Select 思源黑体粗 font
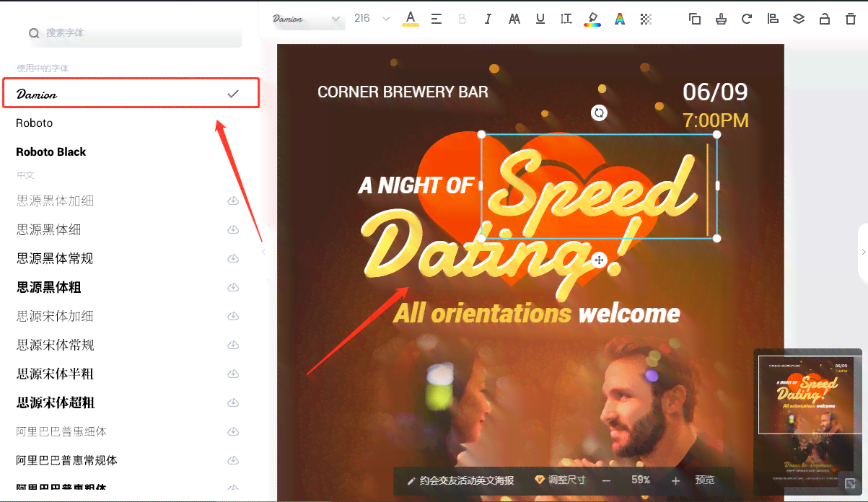The image size is (868, 502). tap(48, 287)
